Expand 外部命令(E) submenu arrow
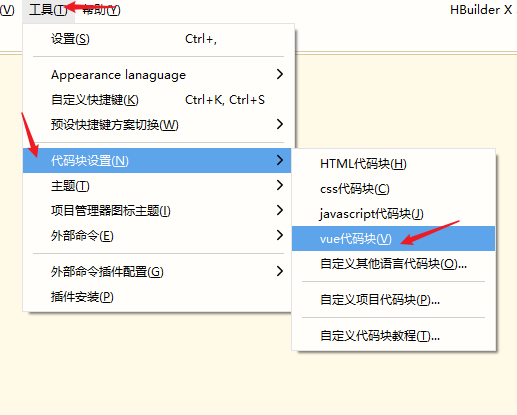Viewport: 517px width, 415px height. [280, 235]
